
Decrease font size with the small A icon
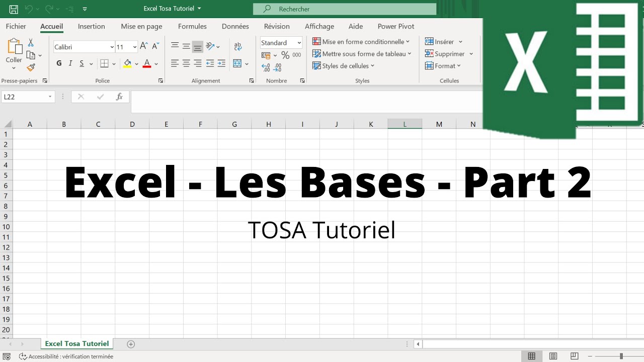pyautogui.click(x=155, y=47)
